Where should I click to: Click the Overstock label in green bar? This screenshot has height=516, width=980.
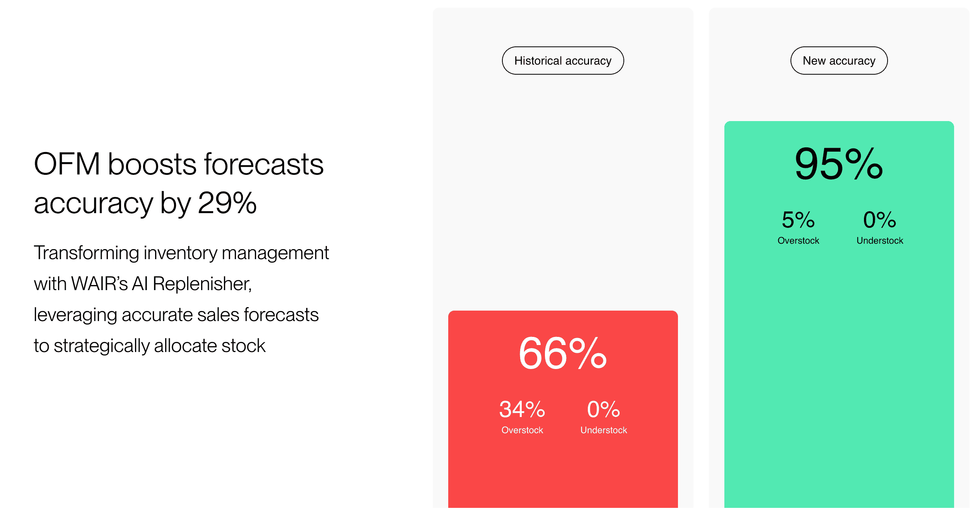[x=798, y=241]
